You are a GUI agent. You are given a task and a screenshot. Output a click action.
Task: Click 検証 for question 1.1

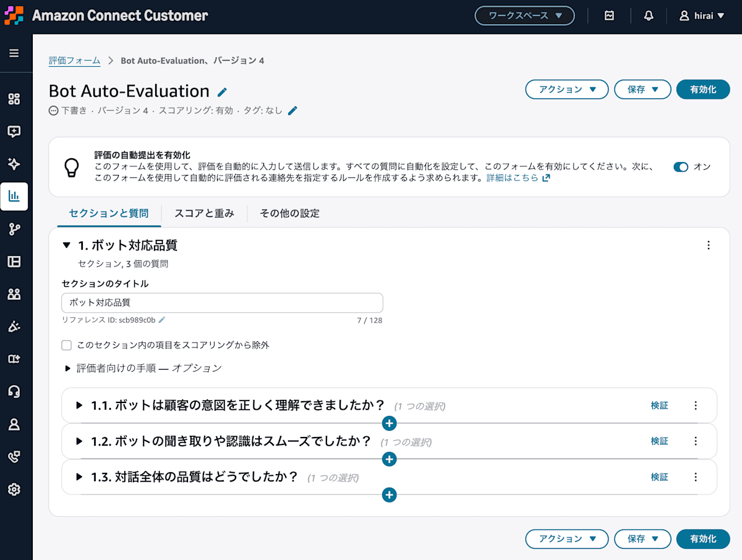(x=659, y=405)
